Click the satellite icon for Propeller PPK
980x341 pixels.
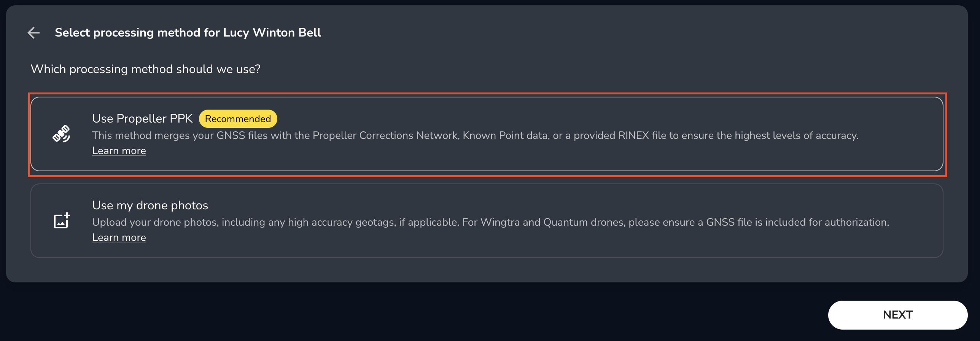61,134
